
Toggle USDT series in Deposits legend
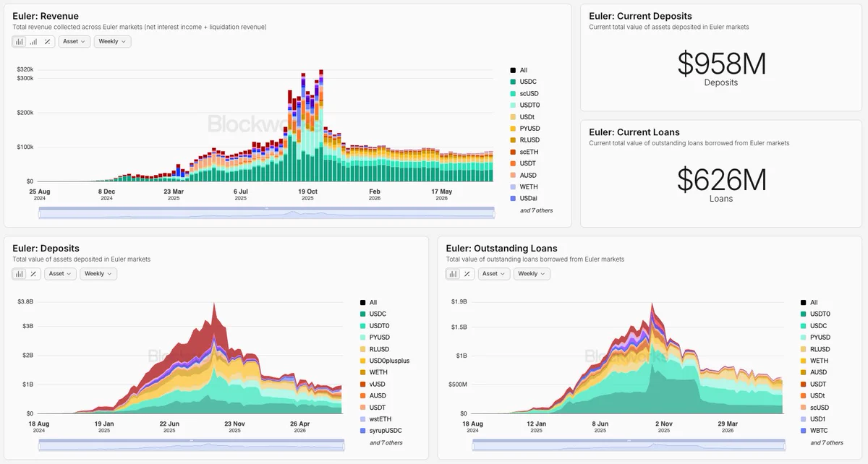pos(373,408)
